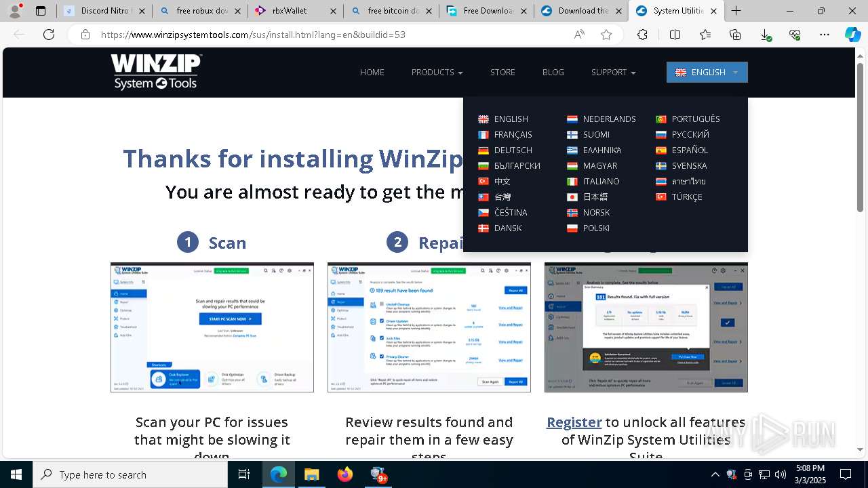Open WinZip utility app on taskbar
Viewport: 868px width, 488px height.
(378, 474)
